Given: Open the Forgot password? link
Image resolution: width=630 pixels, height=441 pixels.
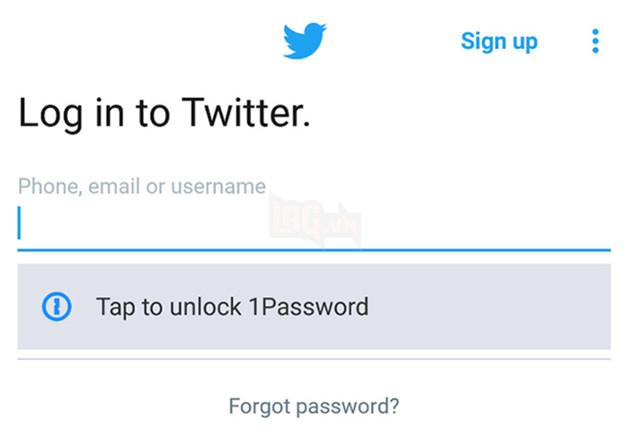Looking at the screenshot, I should (x=314, y=406).
